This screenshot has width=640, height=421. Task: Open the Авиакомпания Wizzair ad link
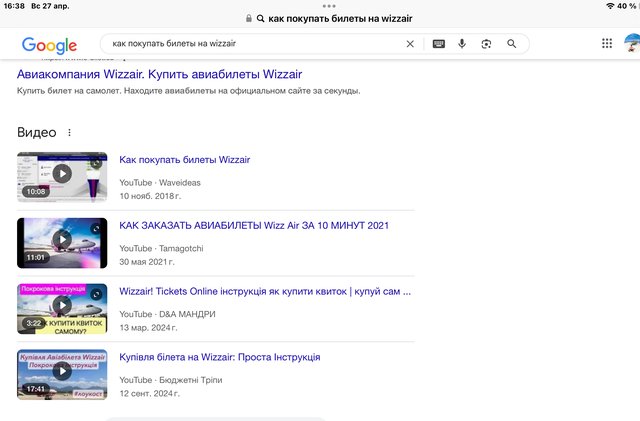pyautogui.click(x=160, y=74)
